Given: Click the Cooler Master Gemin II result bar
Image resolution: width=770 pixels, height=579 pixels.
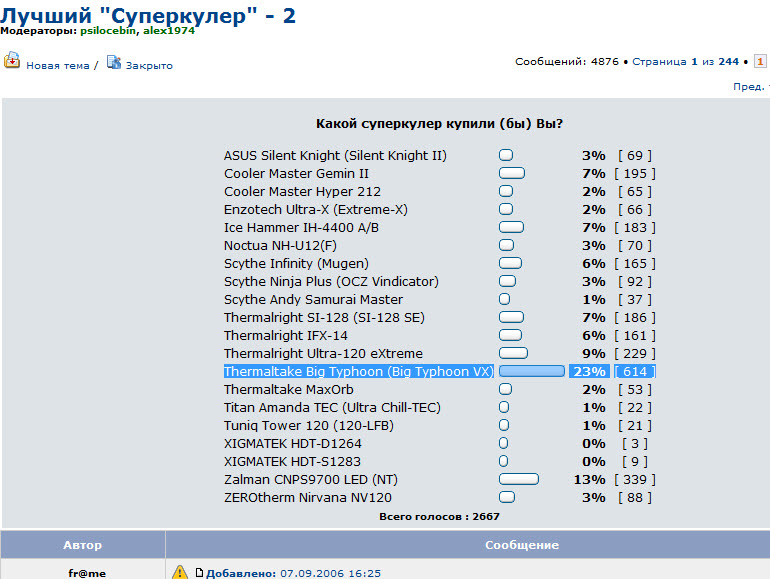Looking at the screenshot, I should coord(512,173).
